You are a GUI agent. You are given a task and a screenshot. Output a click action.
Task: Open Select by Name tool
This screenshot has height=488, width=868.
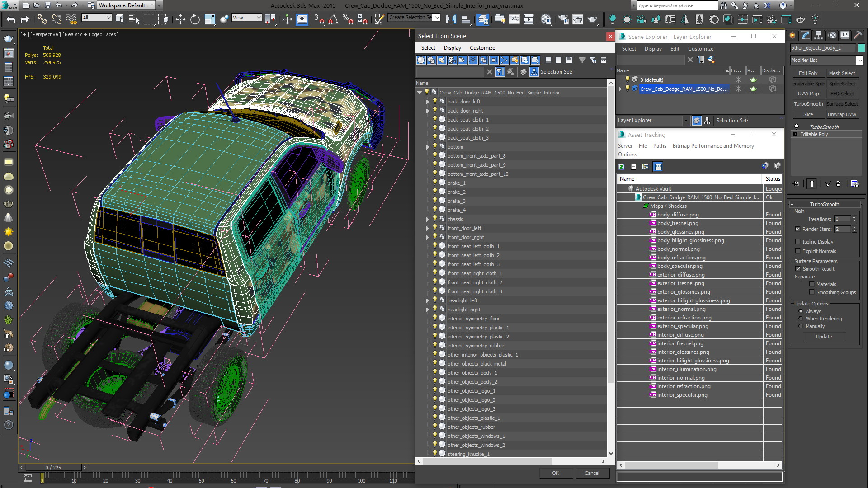pyautogui.click(x=134, y=19)
